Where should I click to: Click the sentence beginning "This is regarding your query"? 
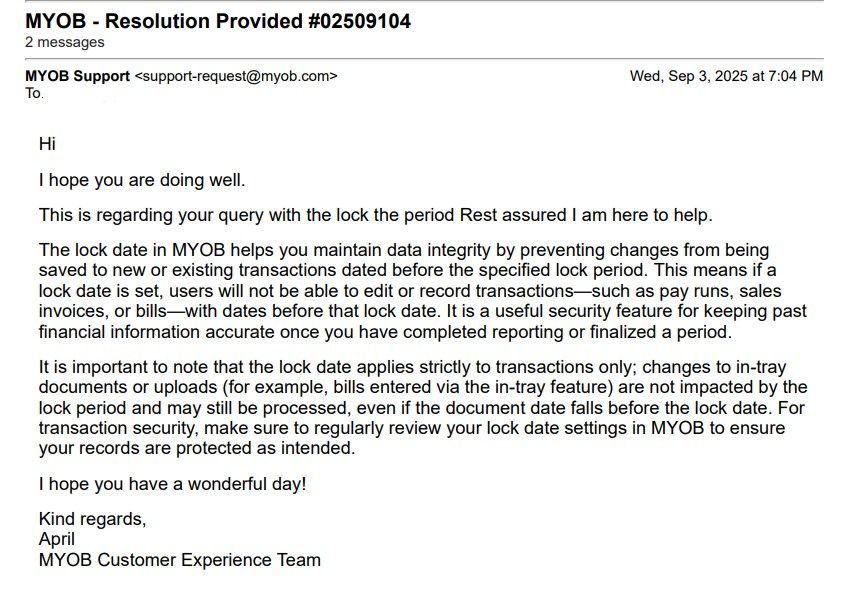pyautogui.click(x=375, y=215)
